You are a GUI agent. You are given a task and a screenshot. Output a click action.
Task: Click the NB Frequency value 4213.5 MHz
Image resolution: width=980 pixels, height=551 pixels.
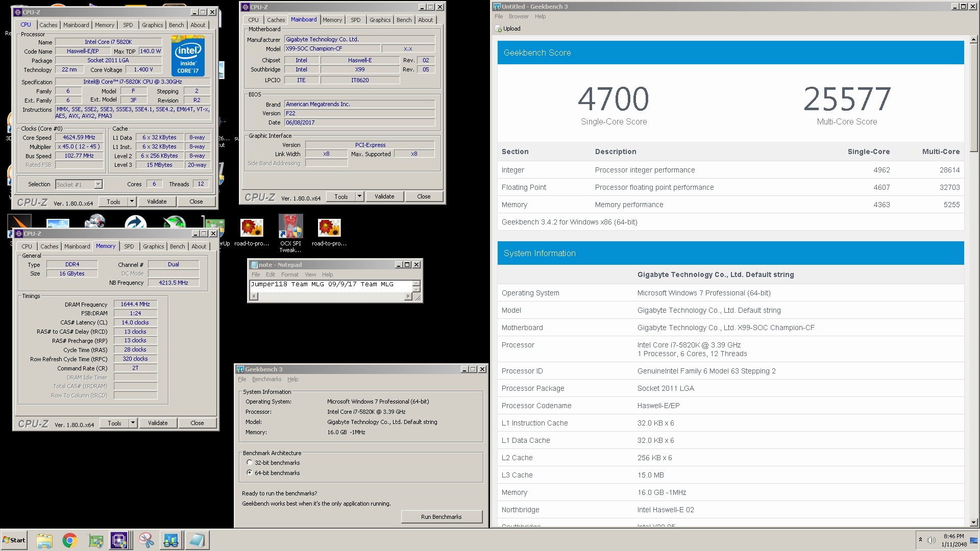(174, 283)
